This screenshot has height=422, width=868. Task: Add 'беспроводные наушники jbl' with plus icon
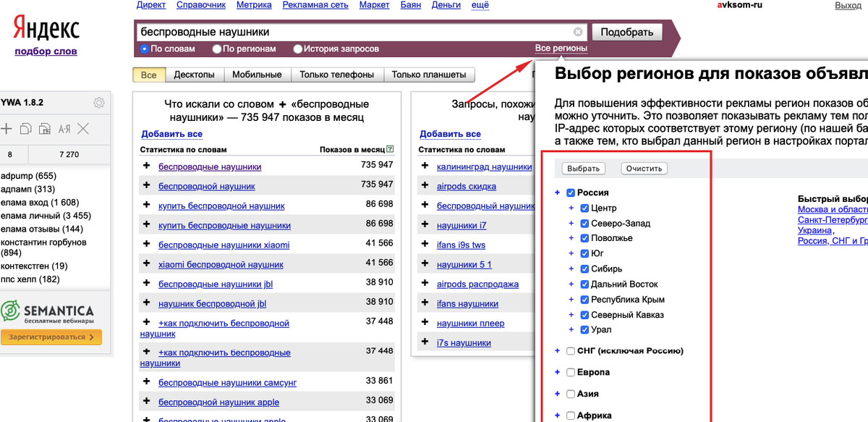147,284
